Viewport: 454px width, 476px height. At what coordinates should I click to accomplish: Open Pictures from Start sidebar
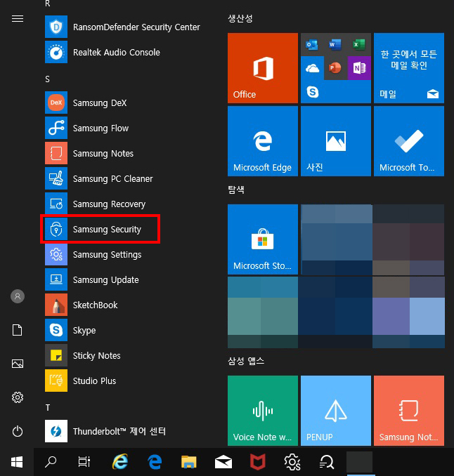[18, 364]
